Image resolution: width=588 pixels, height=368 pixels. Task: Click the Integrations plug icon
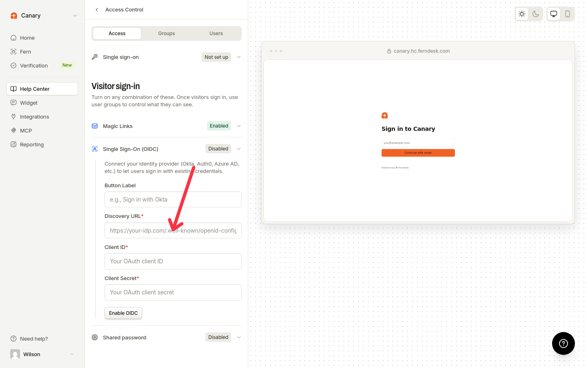[x=13, y=117]
